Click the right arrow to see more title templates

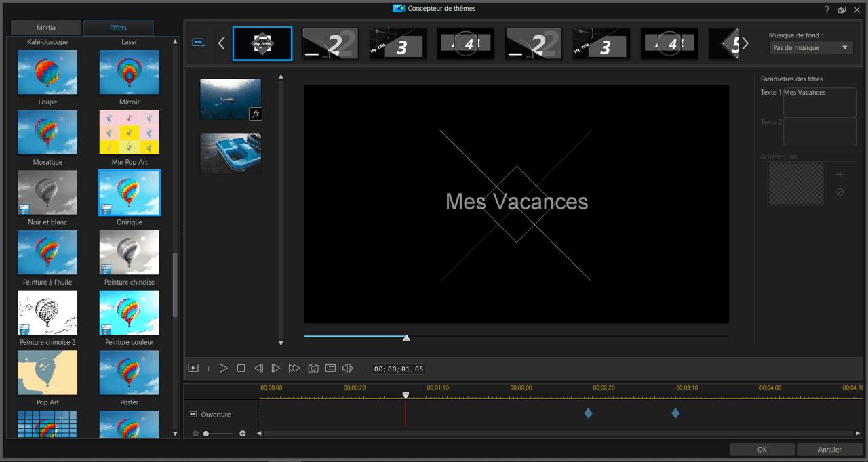tap(745, 42)
